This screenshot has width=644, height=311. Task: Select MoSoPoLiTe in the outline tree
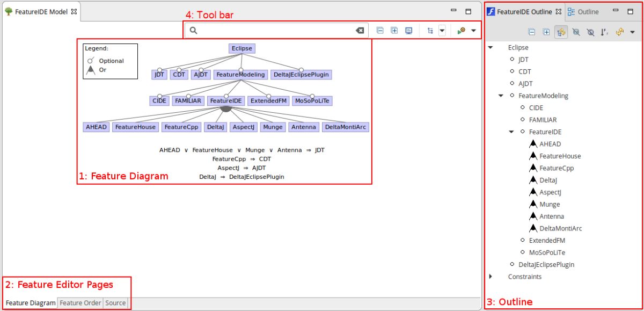[x=547, y=252]
